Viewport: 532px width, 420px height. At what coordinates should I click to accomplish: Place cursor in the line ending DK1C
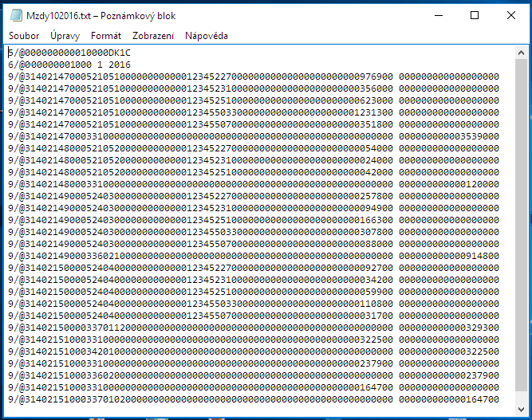pos(69,53)
